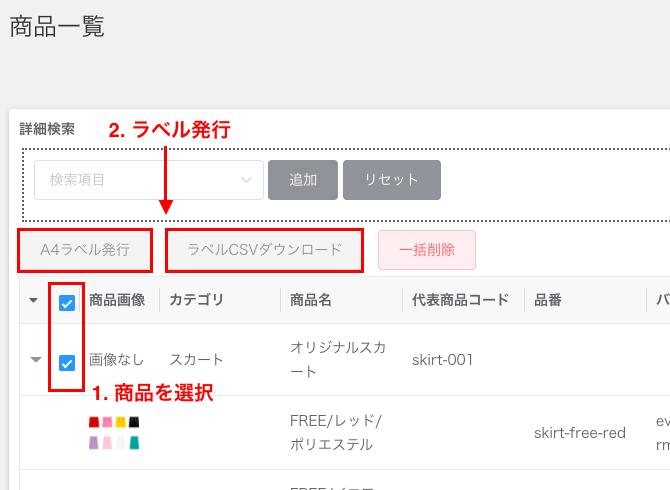Open the 検索項目 search field dropdown

click(x=149, y=180)
